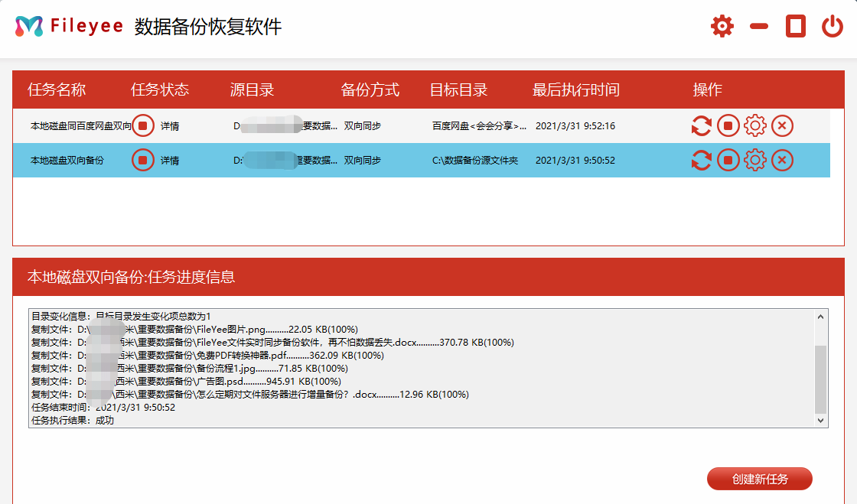Screen dimensions: 857x504
Task: Open settings for the 百度网盘 sync task
Action: pyautogui.click(x=754, y=125)
